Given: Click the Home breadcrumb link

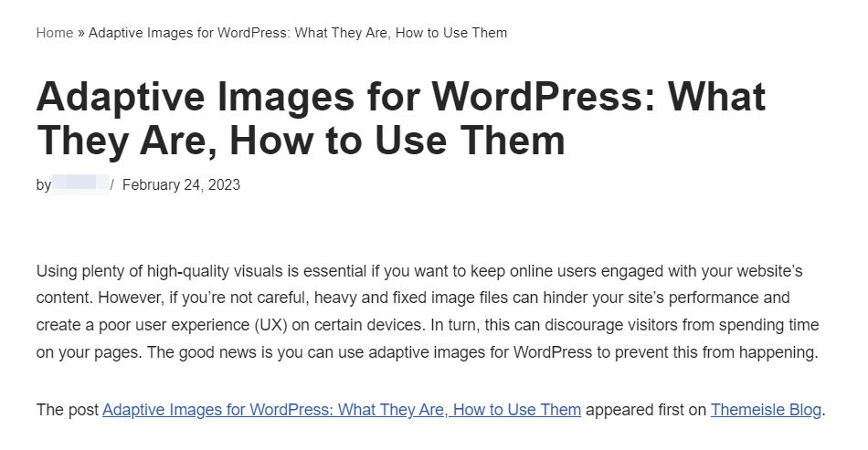Looking at the screenshot, I should (x=54, y=33).
